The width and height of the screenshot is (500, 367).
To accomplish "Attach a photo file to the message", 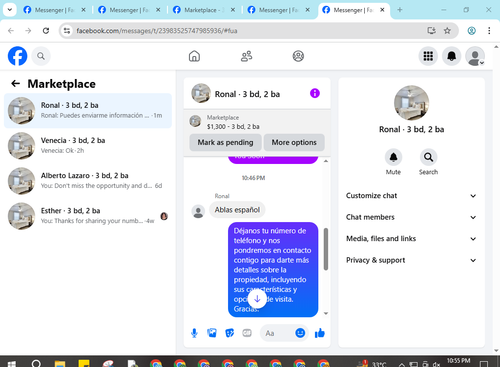I will [x=212, y=333].
